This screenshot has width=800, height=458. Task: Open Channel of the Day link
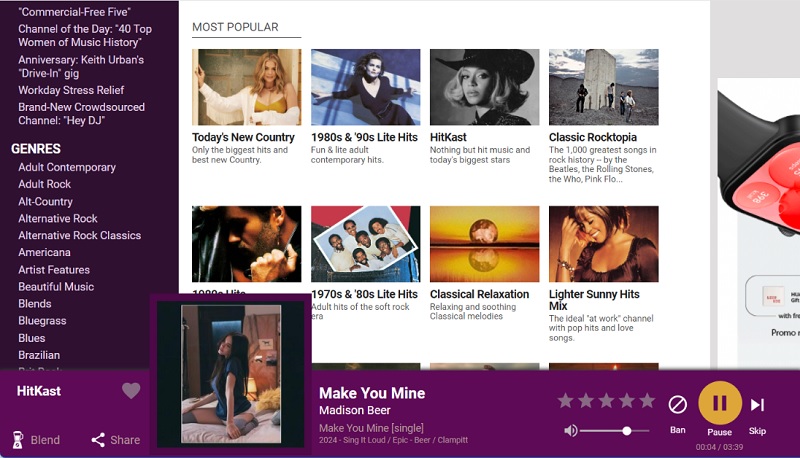pyautogui.click(x=85, y=36)
